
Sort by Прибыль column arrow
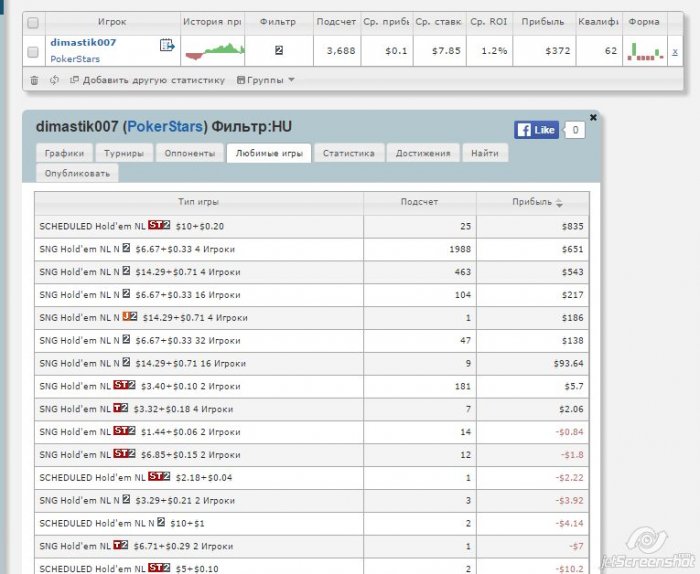coord(559,202)
